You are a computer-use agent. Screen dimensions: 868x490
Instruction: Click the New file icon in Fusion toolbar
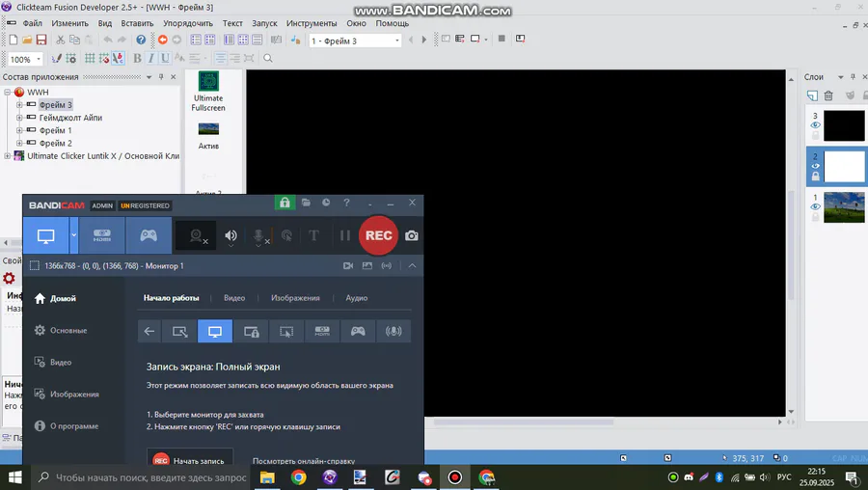(x=14, y=40)
